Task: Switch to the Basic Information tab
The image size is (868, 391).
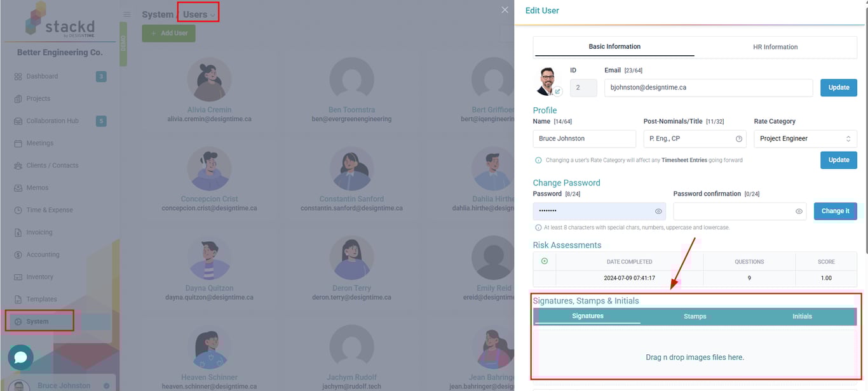Action: (614, 46)
